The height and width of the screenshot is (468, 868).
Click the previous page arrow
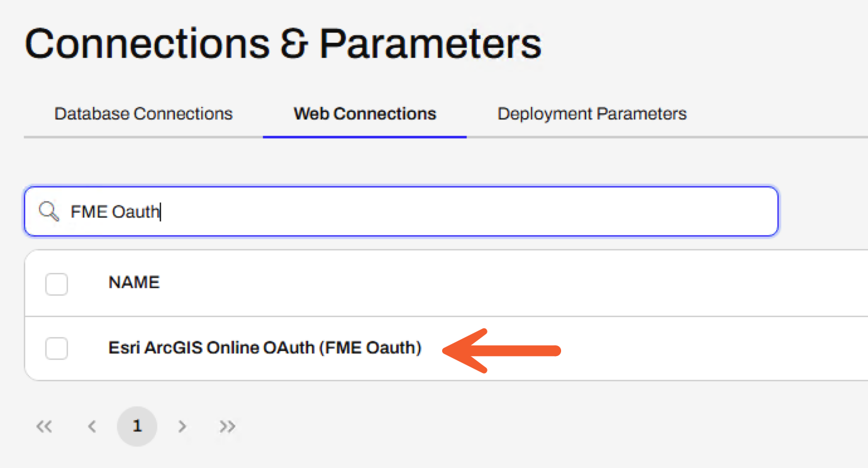coord(91,426)
